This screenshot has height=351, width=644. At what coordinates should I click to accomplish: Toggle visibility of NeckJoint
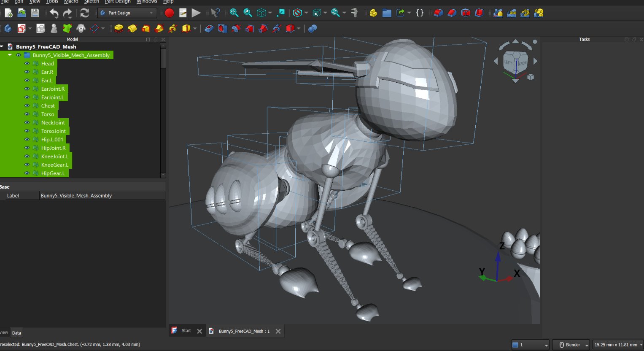[x=27, y=123]
